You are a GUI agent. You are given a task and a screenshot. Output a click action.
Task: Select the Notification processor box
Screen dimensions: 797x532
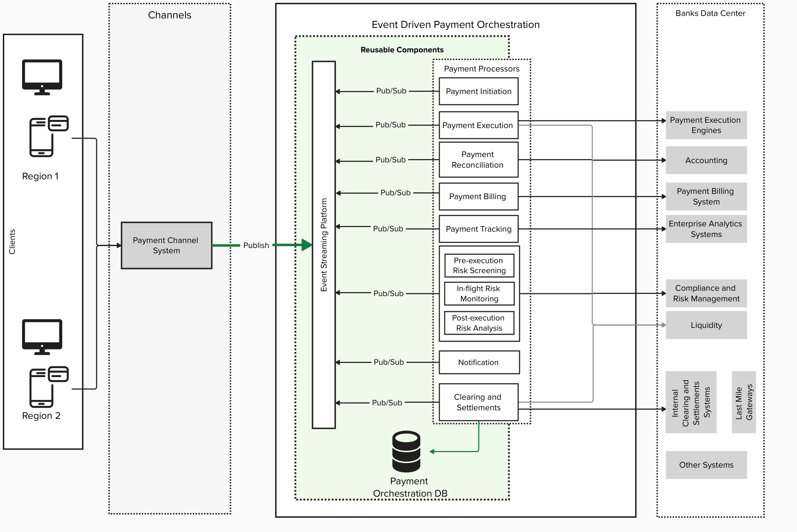479,363
